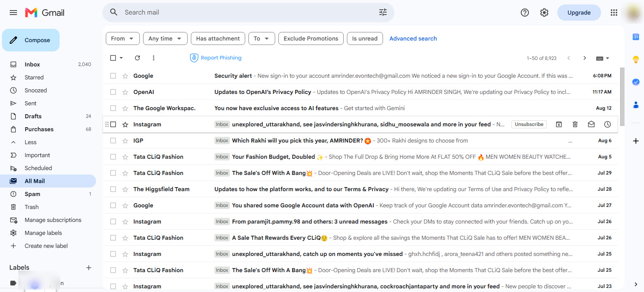The image size is (644, 292).
Task: Toggle the Exclude Promotions filter chip
Action: point(311,38)
